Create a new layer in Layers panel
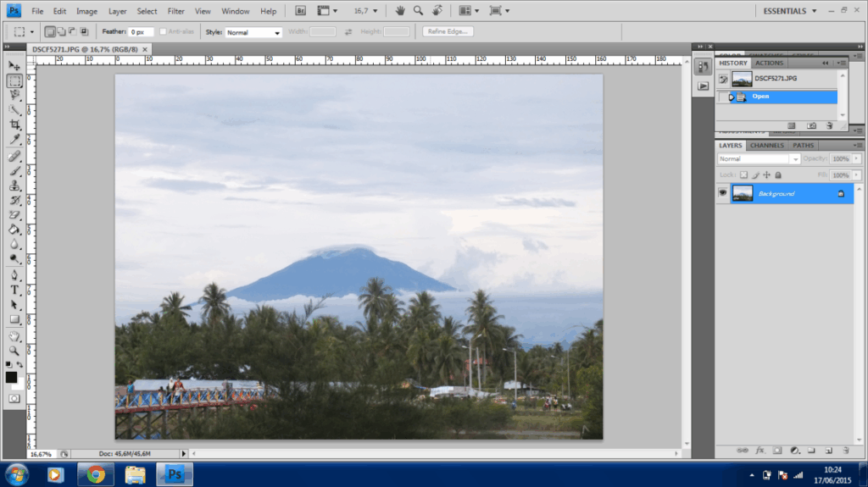The image size is (868, 487). click(829, 451)
